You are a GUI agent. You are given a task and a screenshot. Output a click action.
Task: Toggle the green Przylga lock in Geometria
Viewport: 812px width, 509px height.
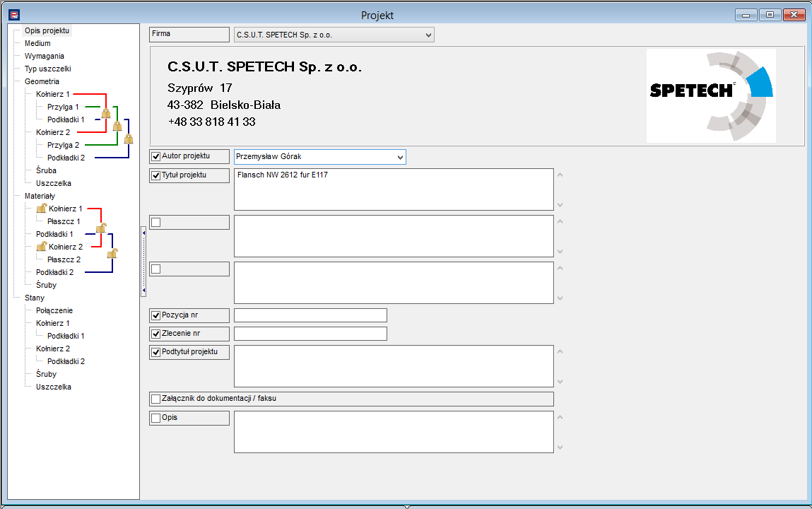tap(117, 126)
